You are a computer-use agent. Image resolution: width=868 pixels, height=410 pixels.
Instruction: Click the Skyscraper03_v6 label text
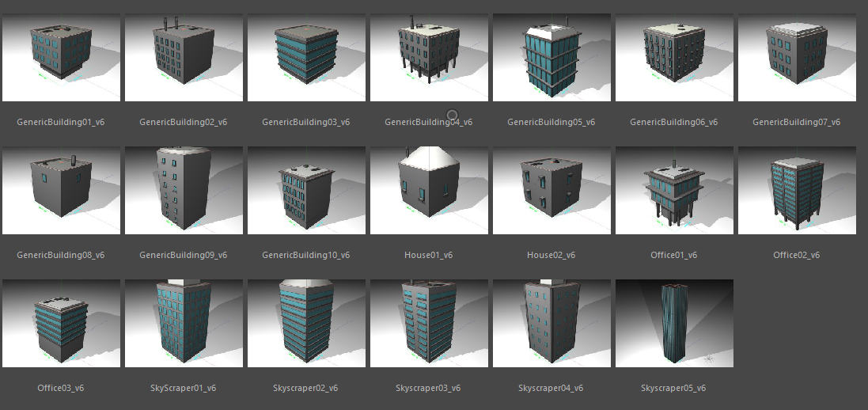(x=429, y=388)
